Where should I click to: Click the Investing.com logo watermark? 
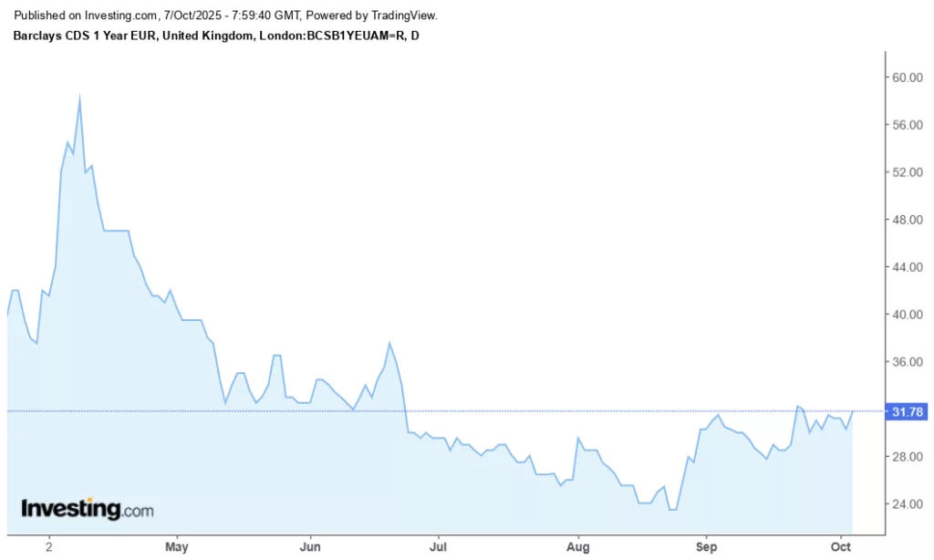point(88,509)
